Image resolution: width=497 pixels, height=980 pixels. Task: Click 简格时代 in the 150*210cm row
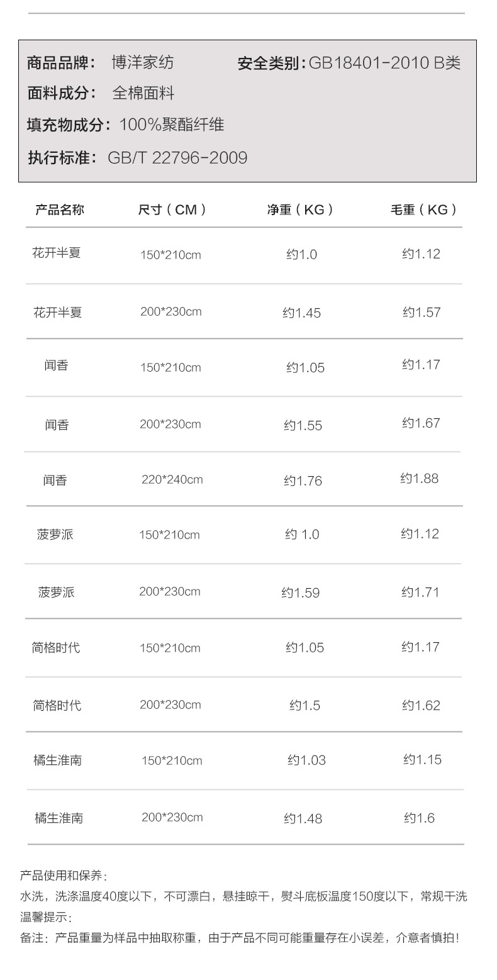pyautogui.click(x=56, y=647)
